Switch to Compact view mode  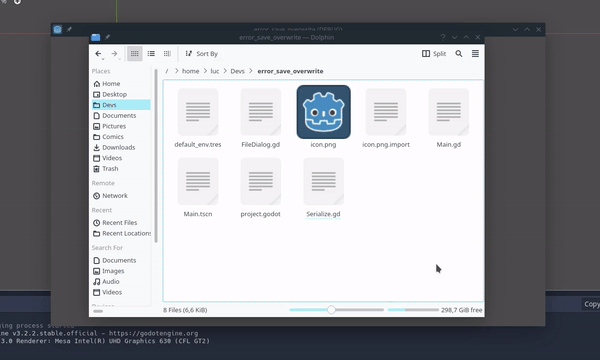[x=151, y=54]
